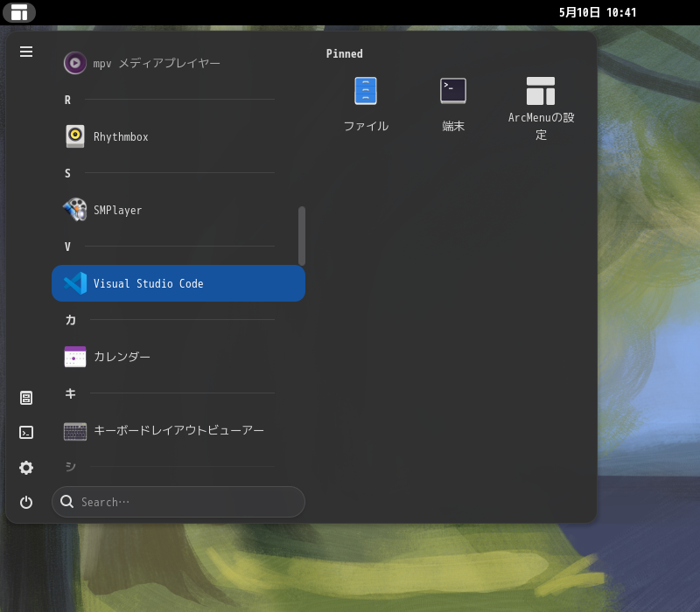Screen dimensions: 700x612
Task: Open the カレンダー app
Action: pyautogui.click(x=178, y=357)
